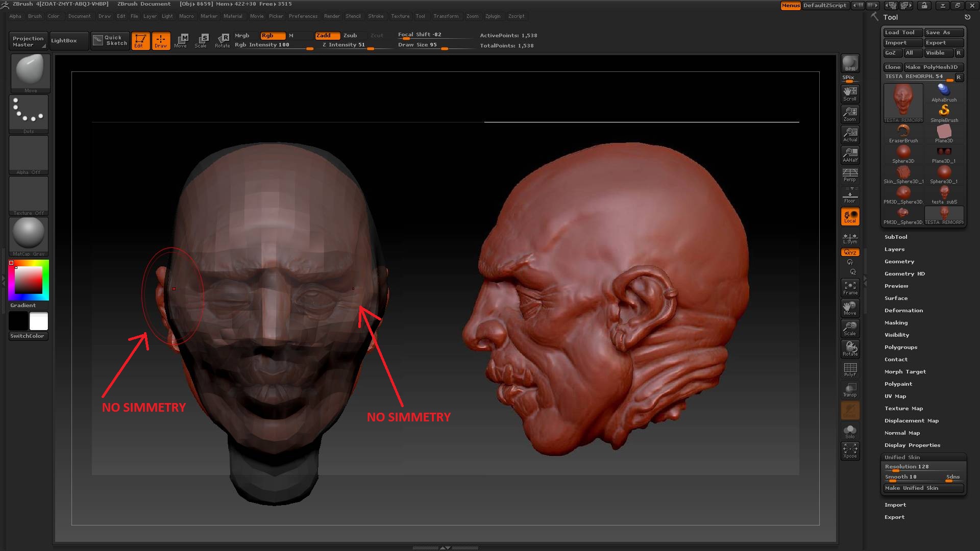Click right-shelf Move view icon

(850, 308)
